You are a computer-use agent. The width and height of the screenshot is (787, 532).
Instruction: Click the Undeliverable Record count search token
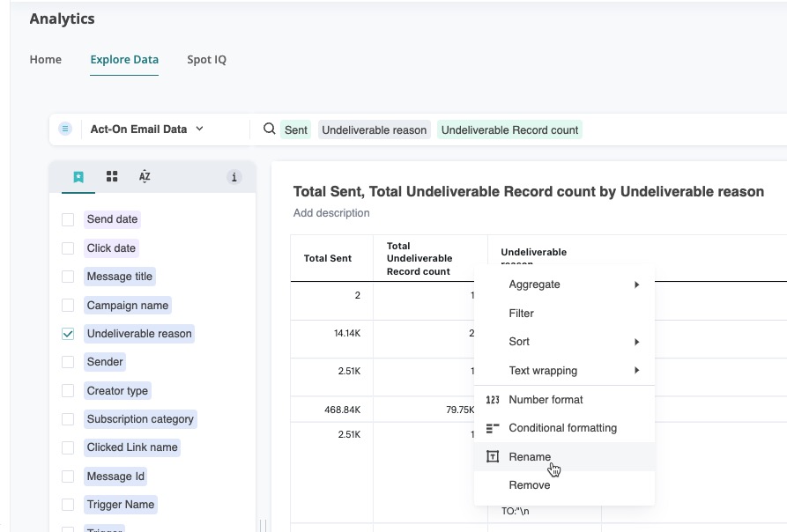pos(509,129)
